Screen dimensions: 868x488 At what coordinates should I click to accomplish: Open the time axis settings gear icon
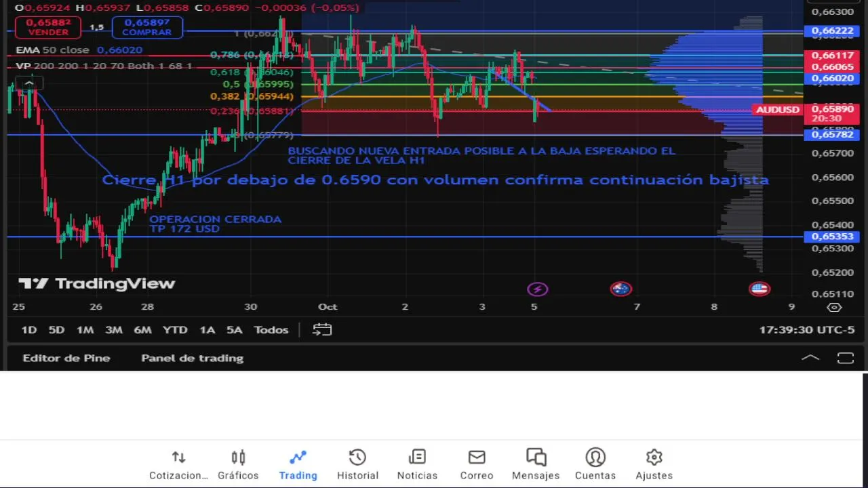tap(835, 307)
